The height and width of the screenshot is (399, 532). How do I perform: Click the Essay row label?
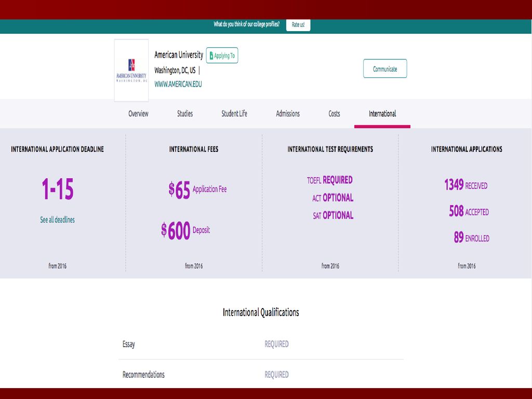(x=129, y=344)
